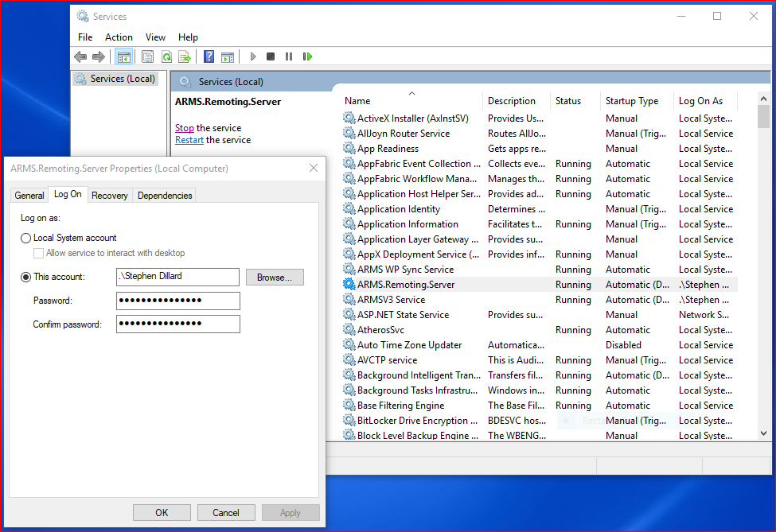776x532 pixels.
Task: Click the gear icon of ASP.NET State Service
Action: (x=349, y=314)
